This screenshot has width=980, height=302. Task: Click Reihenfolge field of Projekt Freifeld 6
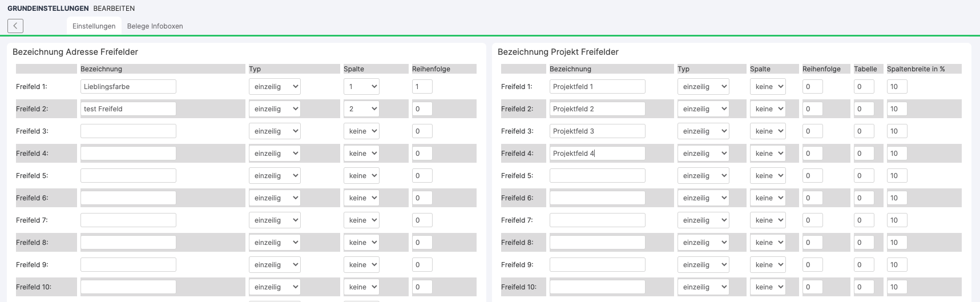pos(812,198)
